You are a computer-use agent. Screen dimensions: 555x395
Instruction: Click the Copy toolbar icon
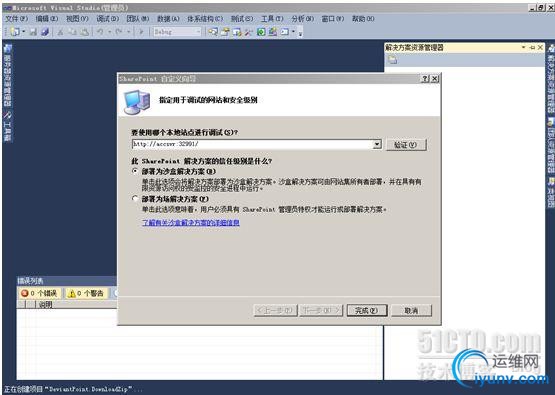pyautogui.click(x=73, y=32)
